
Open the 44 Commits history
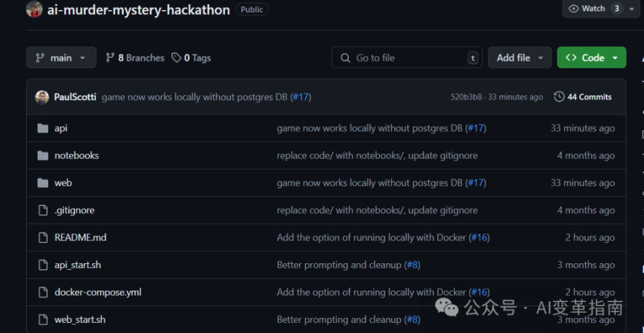tap(582, 97)
